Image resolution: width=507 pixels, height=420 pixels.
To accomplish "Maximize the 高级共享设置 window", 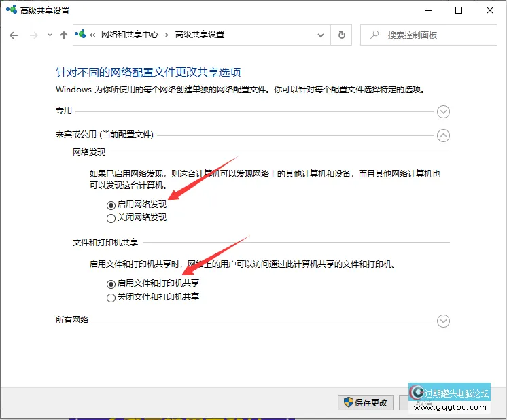I will pos(459,10).
